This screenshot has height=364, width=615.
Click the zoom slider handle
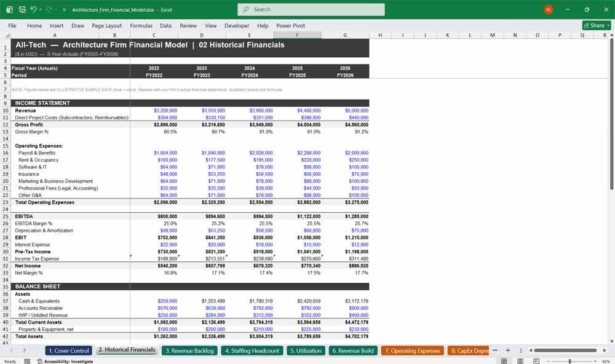coord(569,361)
